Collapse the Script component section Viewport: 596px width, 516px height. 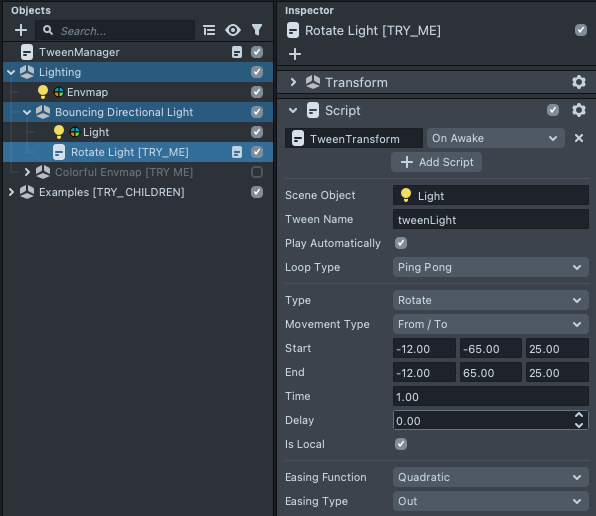293,111
